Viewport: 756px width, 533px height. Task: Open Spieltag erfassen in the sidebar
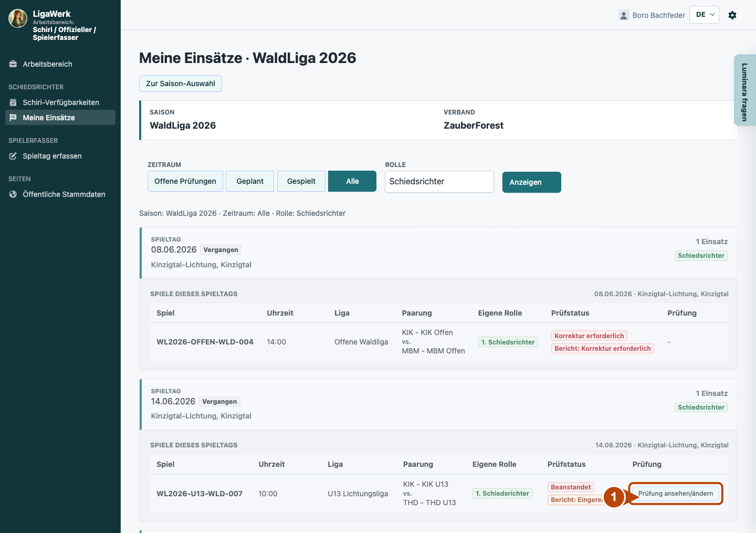(x=60, y=156)
